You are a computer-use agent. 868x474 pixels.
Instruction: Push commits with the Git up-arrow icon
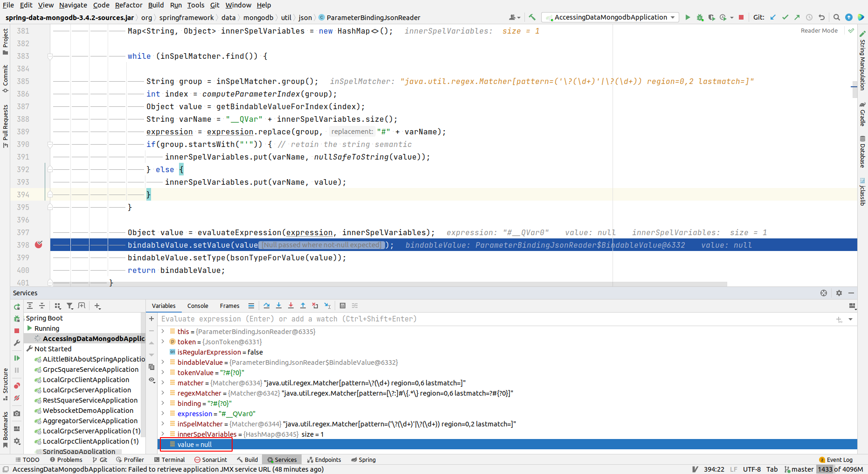796,17
